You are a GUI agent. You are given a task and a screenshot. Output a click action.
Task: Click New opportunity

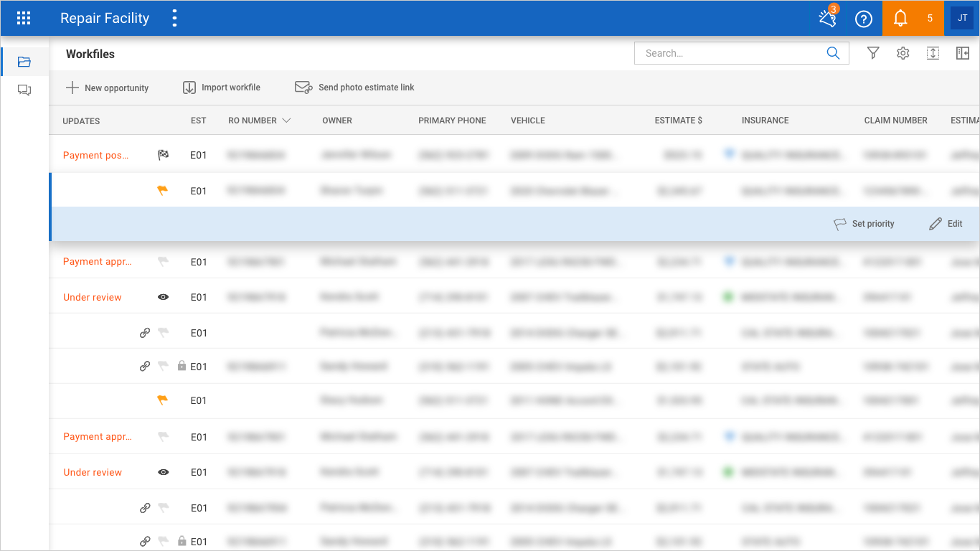[107, 88]
